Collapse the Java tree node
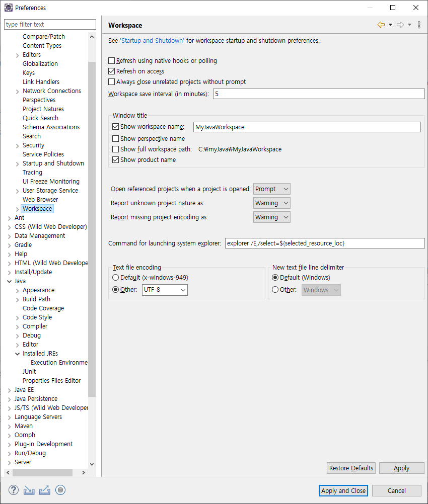 click(x=10, y=281)
